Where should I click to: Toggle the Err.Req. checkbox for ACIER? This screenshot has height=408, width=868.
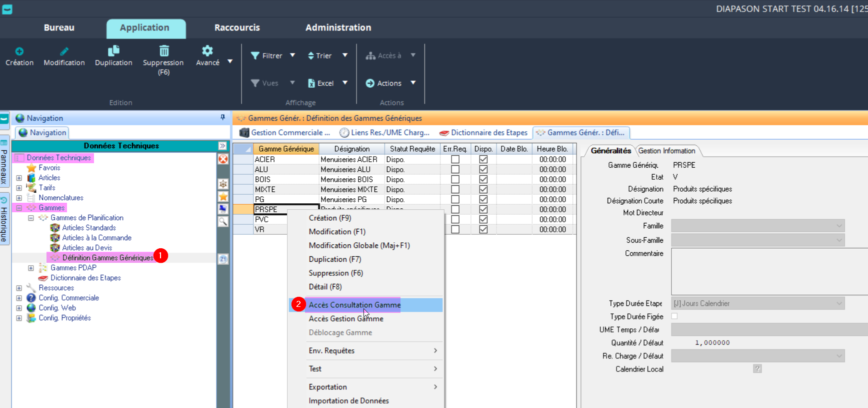click(455, 159)
